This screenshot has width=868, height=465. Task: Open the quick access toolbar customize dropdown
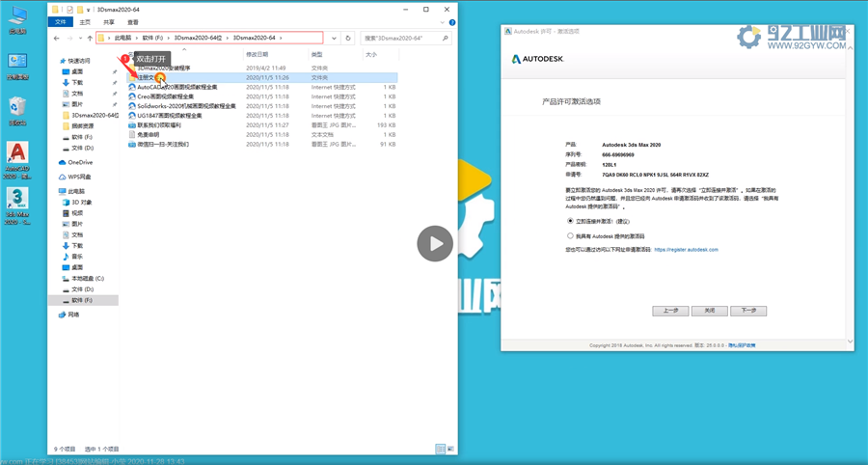pyautogui.click(x=88, y=10)
